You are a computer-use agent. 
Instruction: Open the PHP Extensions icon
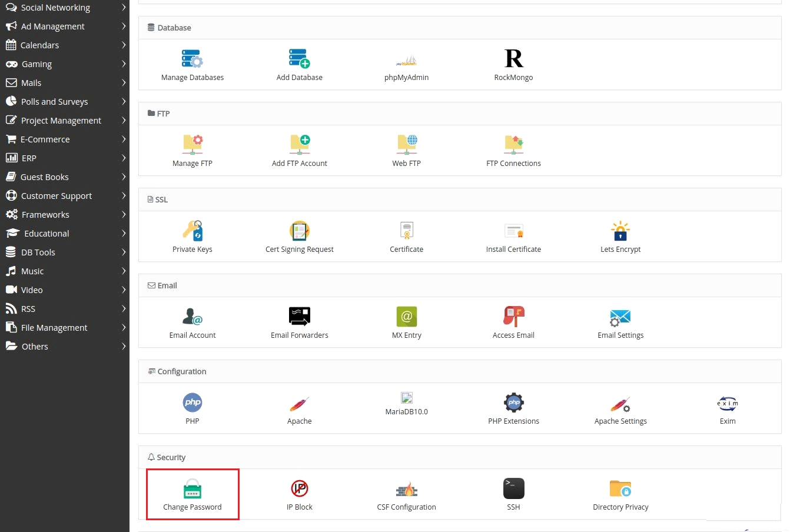(x=513, y=403)
